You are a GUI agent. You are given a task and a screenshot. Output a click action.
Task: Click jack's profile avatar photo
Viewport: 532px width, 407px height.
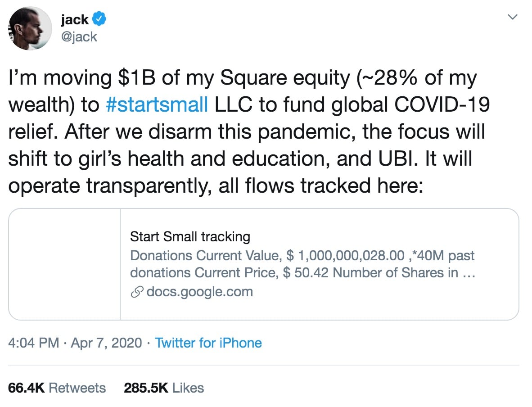click(x=30, y=28)
